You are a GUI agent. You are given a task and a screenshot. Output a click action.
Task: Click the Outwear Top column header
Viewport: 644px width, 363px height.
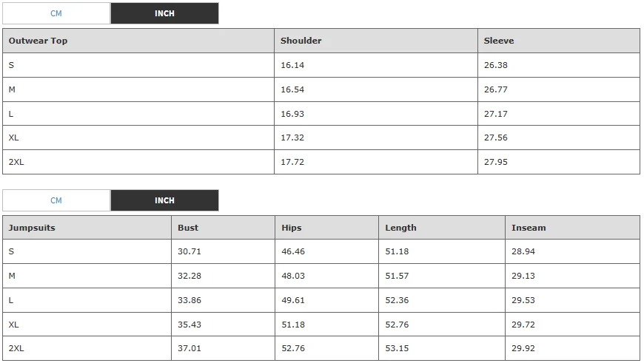(38, 41)
